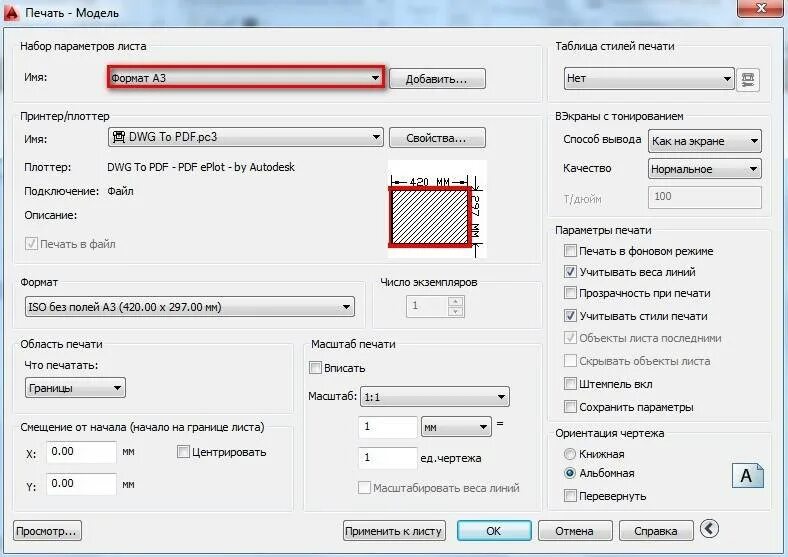Open the Справка help button
The width and height of the screenshot is (788, 557).
coord(656,531)
